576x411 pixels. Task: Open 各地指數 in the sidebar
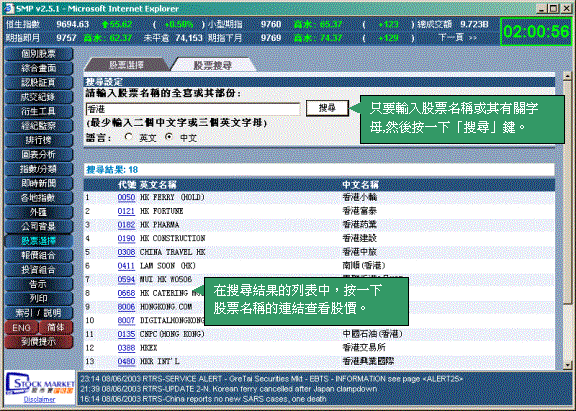pyautogui.click(x=39, y=198)
